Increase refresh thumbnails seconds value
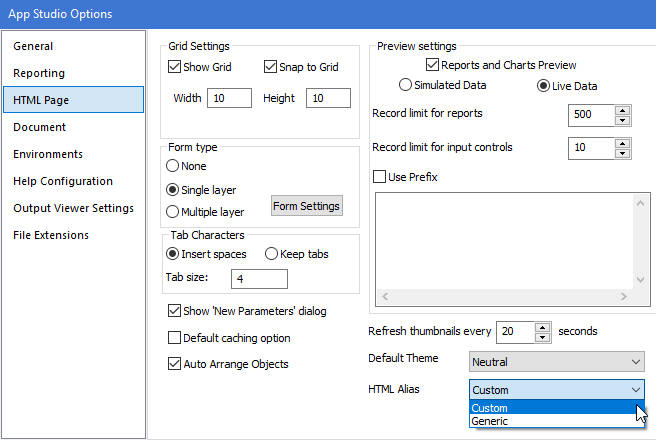Screen dimensions: 656x440 pyautogui.click(x=543, y=325)
